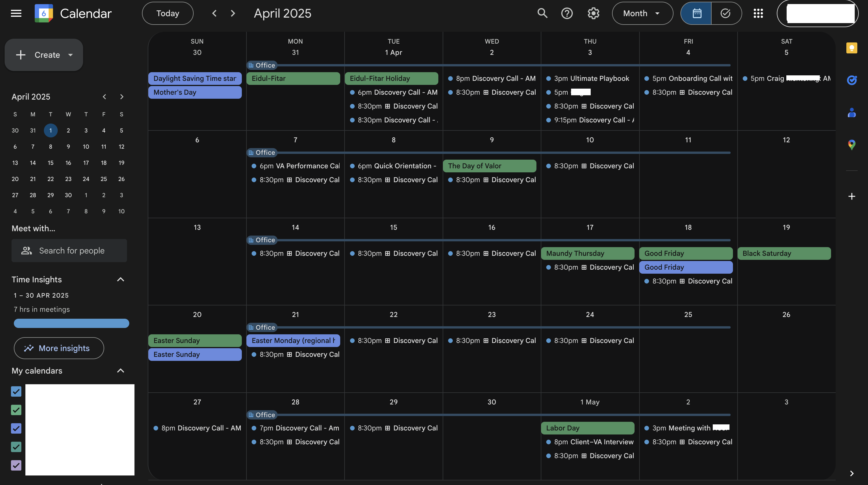Open the Month view dropdown
The height and width of the screenshot is (485, 868).
[642, 14]
